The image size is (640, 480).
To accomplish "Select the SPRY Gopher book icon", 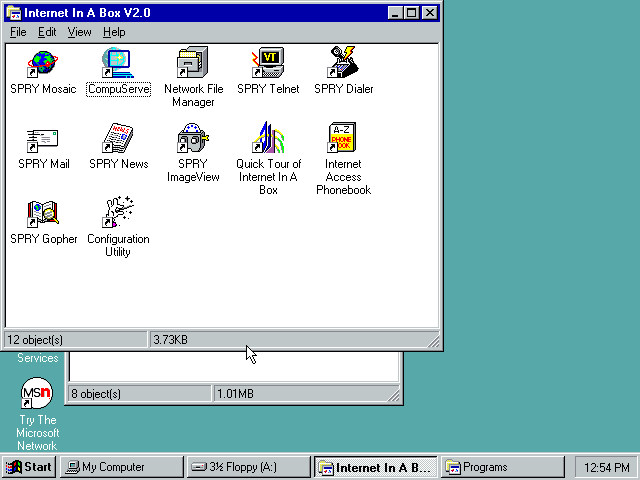I will 43,214.
